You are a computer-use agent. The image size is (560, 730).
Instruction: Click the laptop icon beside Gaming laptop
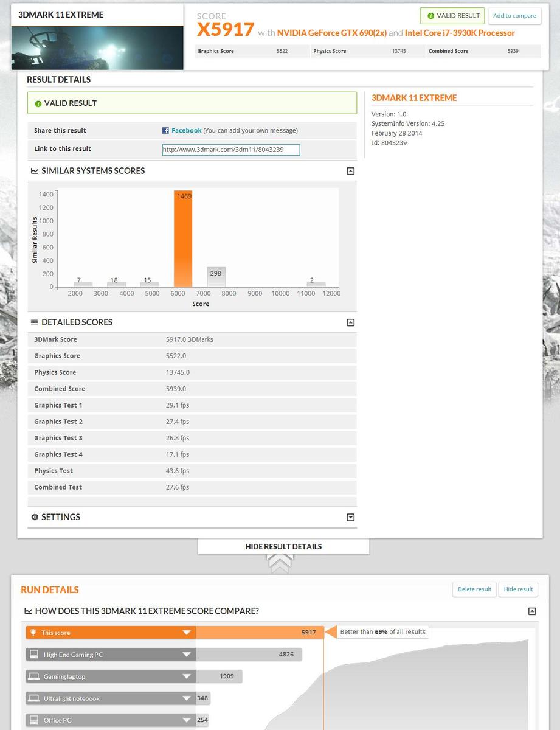[34, 676]
